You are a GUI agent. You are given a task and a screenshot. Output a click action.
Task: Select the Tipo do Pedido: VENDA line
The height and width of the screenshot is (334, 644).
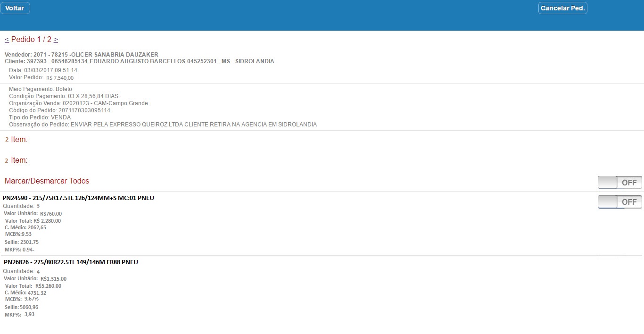coord(40,117)
